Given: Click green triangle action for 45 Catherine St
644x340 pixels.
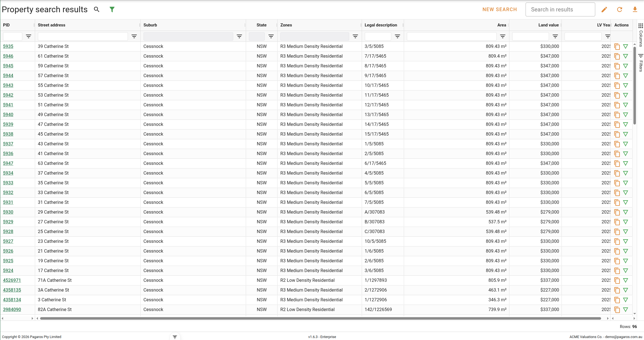Looking at the screenshot, I should [x=626, y=134].
